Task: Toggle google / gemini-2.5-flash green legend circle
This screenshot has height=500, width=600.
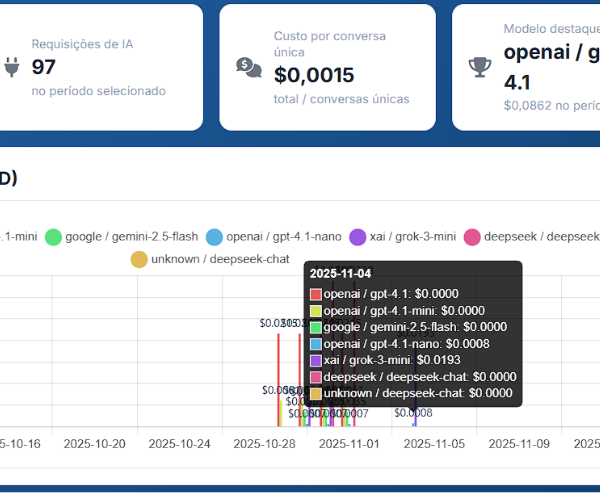Action: [53, 237]
